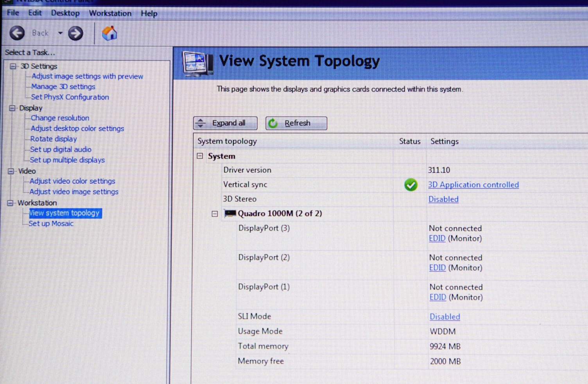Open the File menu
Screen dimensions: 588x384
coord(13,13)
